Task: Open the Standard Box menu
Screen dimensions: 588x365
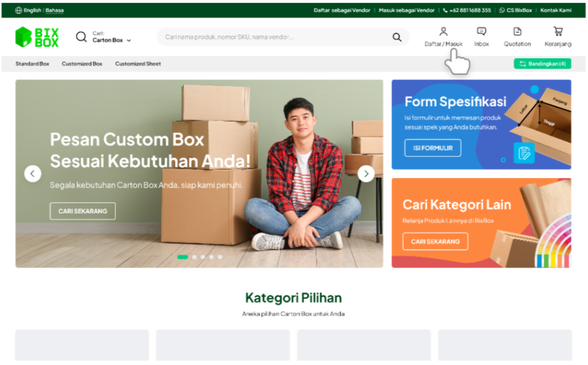Action: click(32, 64)
